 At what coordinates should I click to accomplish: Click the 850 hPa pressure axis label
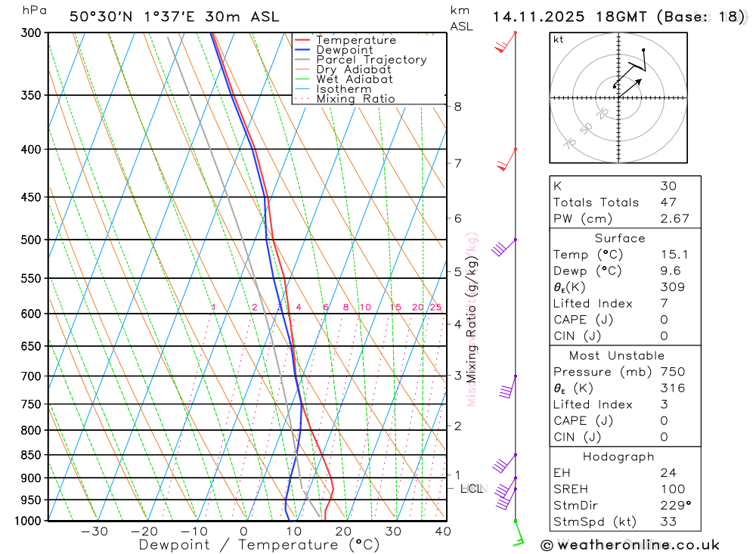pyautogui.click(x=31, y=455)
